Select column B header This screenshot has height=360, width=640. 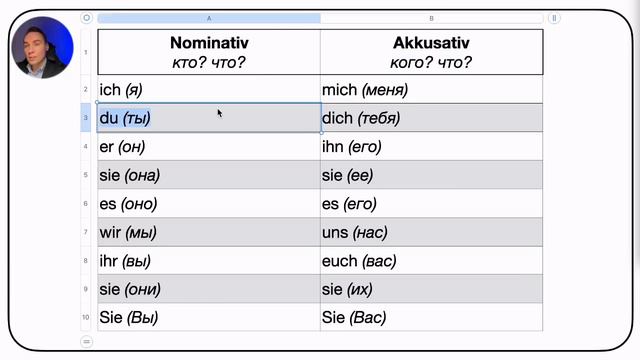click(x=431, y=18)
